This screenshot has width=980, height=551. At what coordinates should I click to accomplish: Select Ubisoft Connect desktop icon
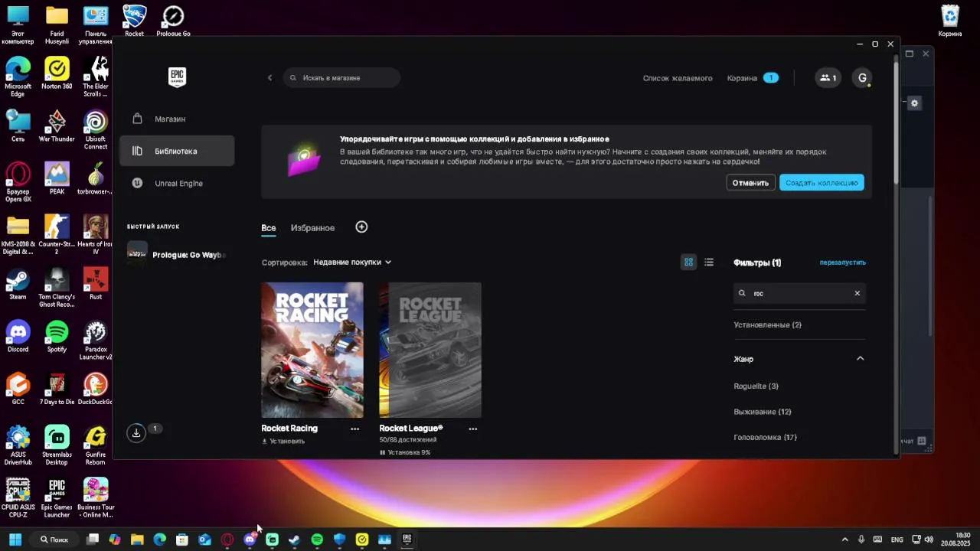tap(96, 130)
